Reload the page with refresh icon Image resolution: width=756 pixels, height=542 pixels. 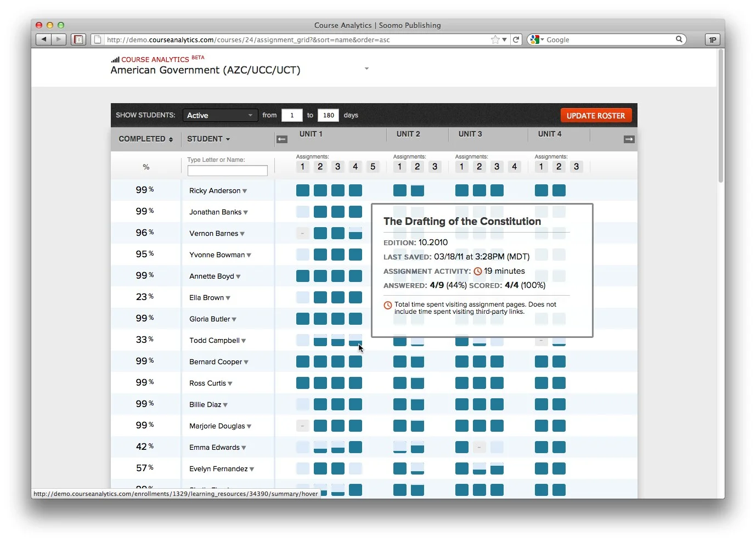pos(516,39)
